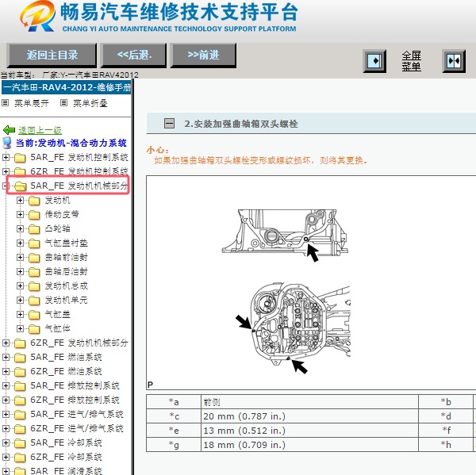Expand the 曲轴后油封 subfolder
The image size is (476, 475).
click(x=20, y=271)
